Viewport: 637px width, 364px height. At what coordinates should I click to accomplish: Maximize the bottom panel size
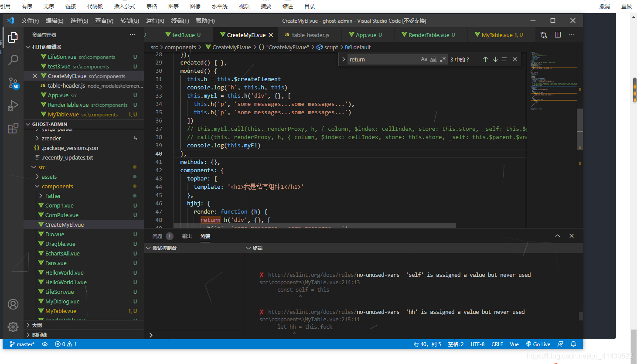(x=558, y=236)
